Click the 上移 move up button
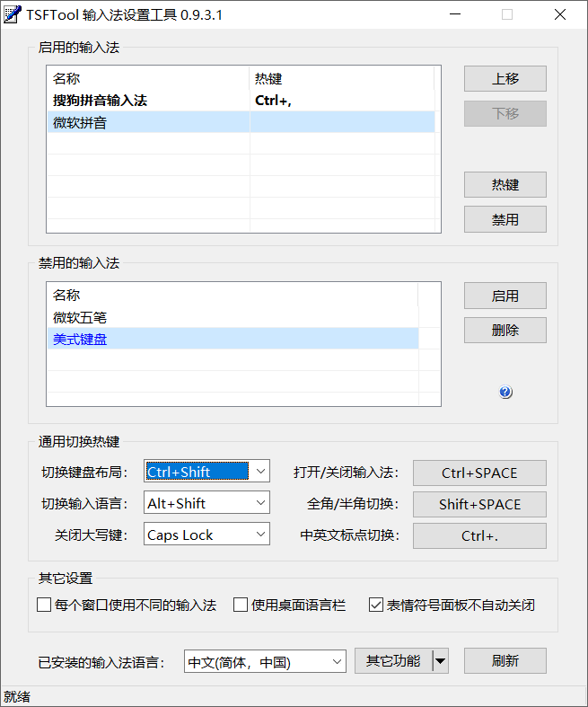Screen dimensions: 588x707 coord(505,78)
